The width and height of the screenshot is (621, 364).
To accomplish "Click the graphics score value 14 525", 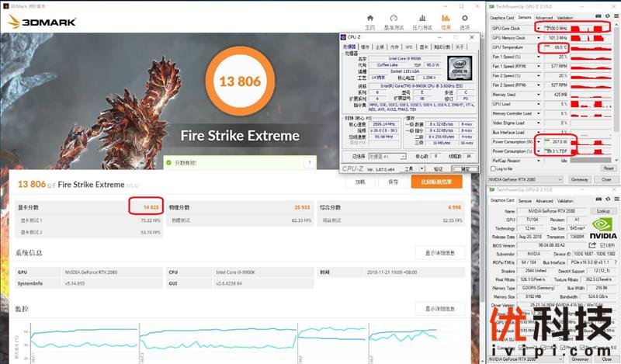I will point(151,207).
